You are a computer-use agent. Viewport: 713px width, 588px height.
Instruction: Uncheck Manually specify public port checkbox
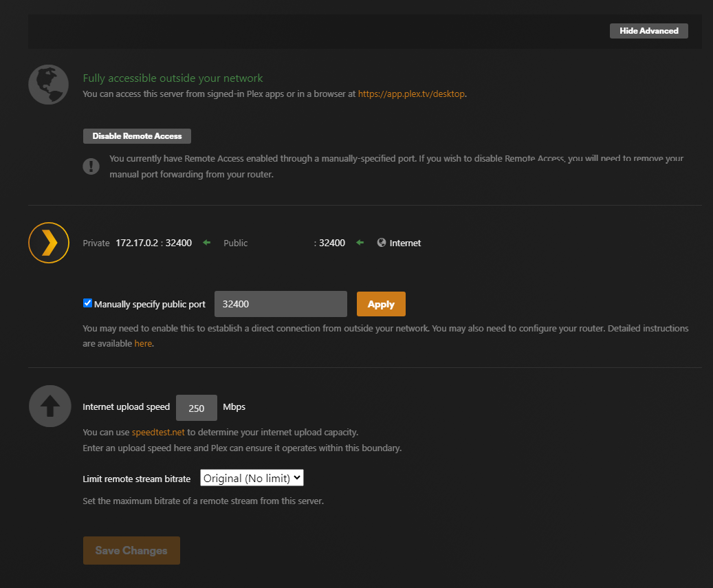[x=87, y=303]
